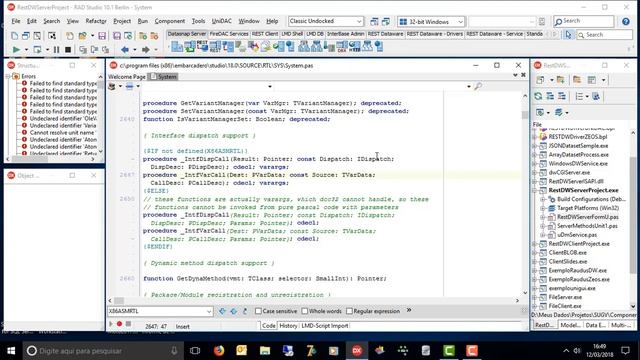640x360 pixels.
Task: Open the blue Help question mark icon
Action: coord(626,21)
